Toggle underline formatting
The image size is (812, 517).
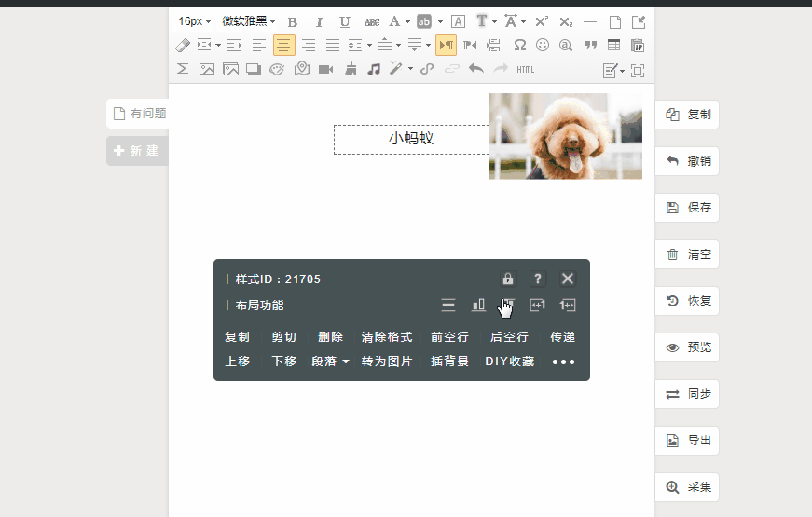coord(344,21)
